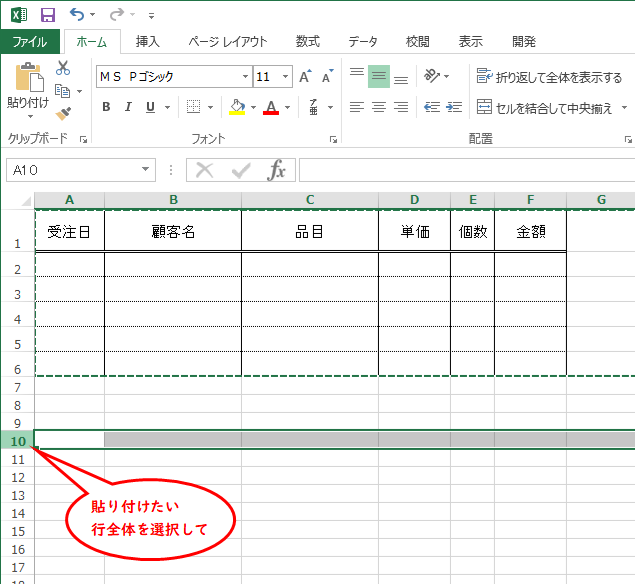Expand the font size dropdown
The width and height of the screenshot is (635, 584).
click(x=286, y=77)
